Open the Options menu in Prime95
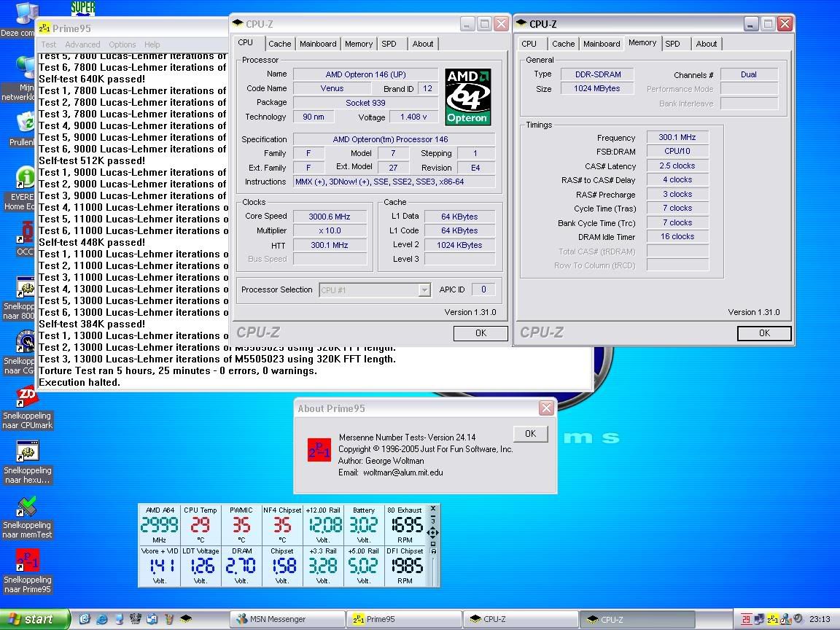 coord(122,44)
